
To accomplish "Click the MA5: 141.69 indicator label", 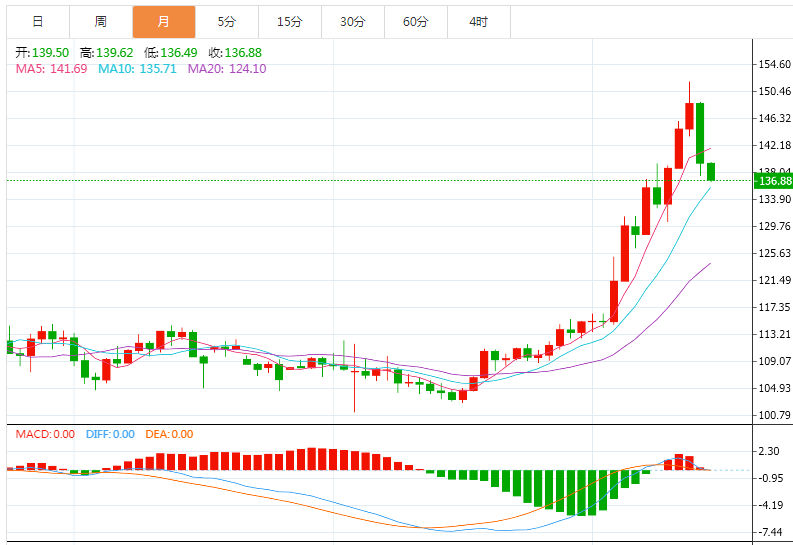I will pos(51,68).
